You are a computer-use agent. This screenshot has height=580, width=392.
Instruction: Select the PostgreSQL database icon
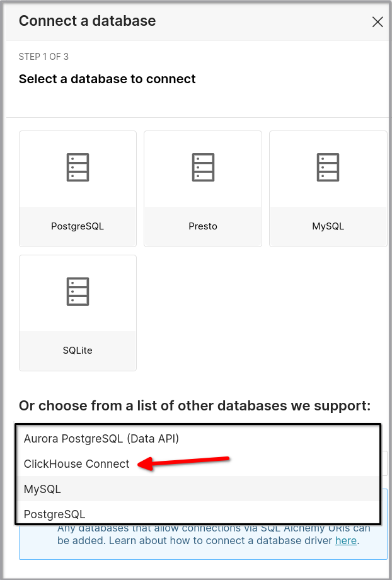77,187
